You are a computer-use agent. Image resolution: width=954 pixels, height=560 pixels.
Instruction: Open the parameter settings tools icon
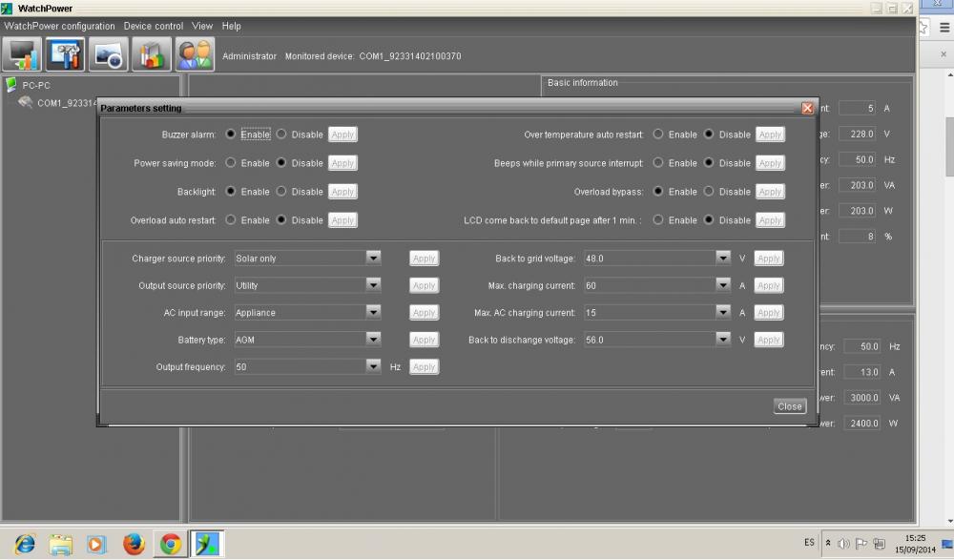pyautogui.click(x=65, y=54)
